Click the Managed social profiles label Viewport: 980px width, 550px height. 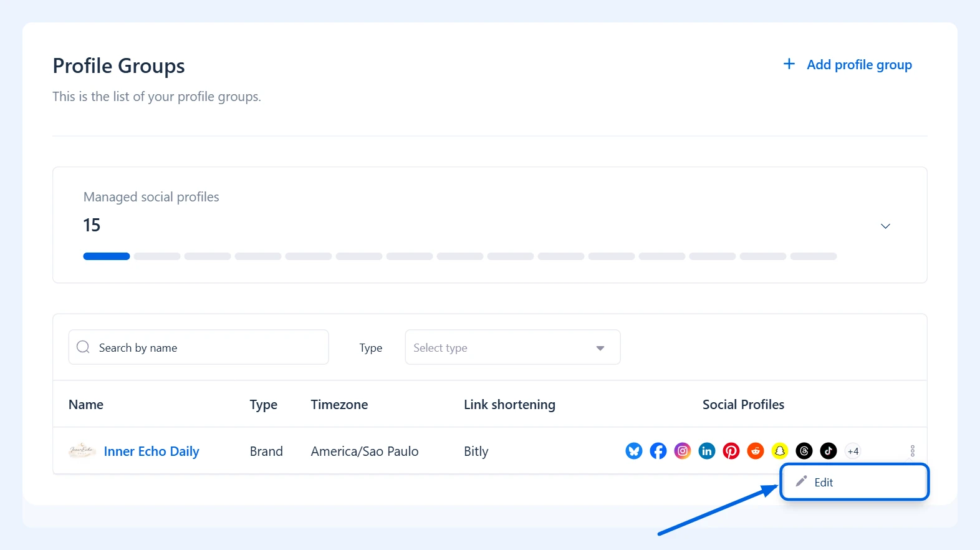pos(151,197)
